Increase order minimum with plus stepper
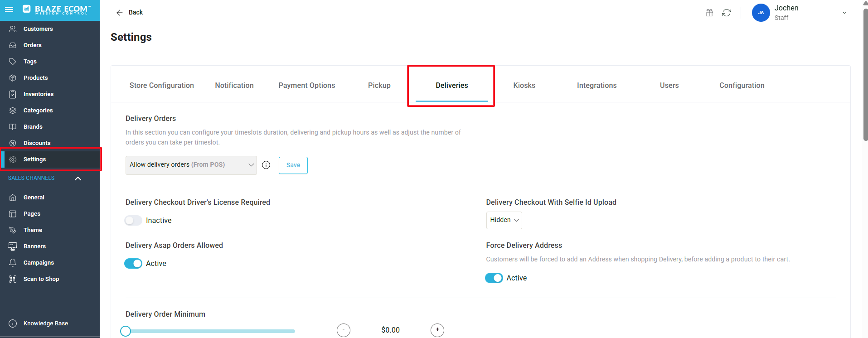868x338 pixels. pyautogui.click(x=436, y=330)
